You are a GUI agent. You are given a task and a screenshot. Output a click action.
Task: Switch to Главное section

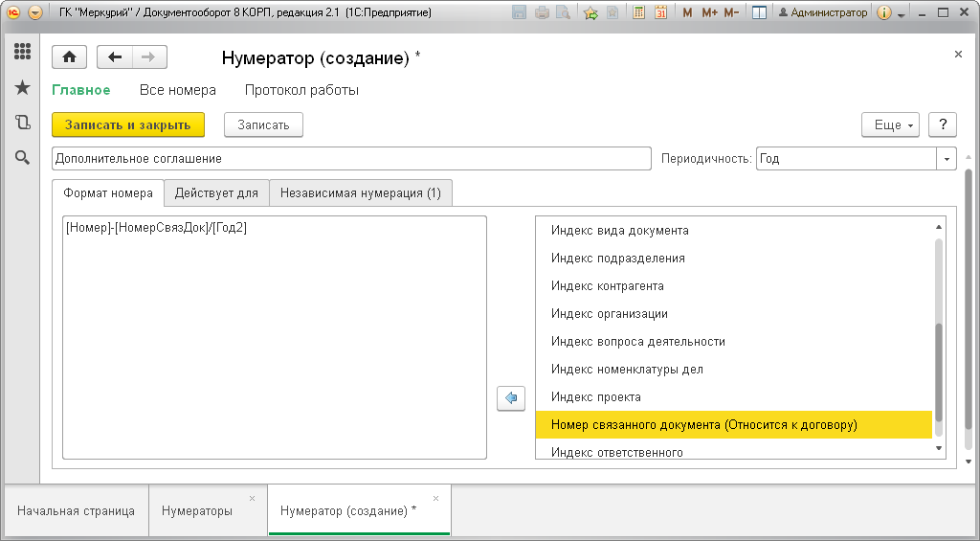pyautogui.click(x=81, y=90)
